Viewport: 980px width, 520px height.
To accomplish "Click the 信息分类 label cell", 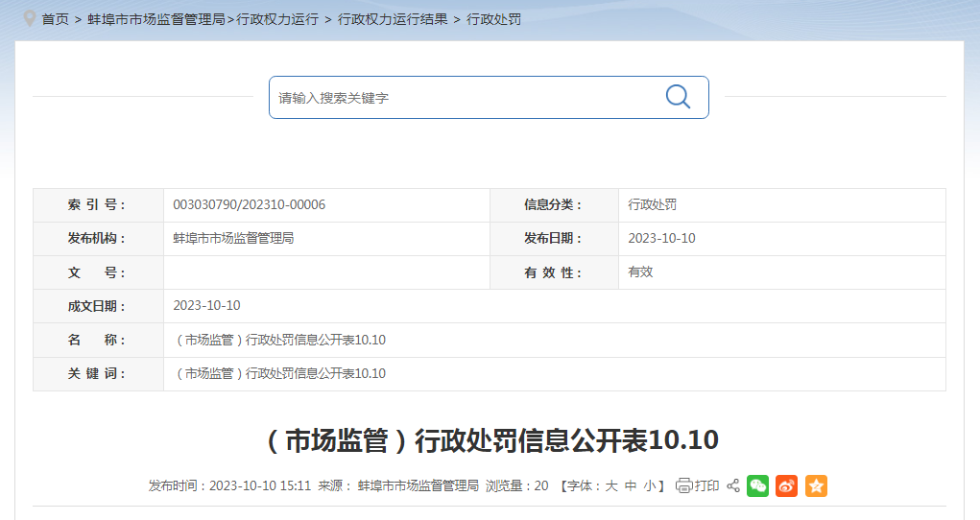I will 555,205.
